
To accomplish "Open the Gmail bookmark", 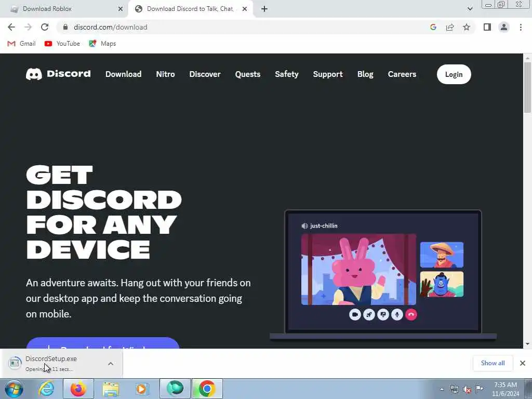I will click(x=21, y=44).
